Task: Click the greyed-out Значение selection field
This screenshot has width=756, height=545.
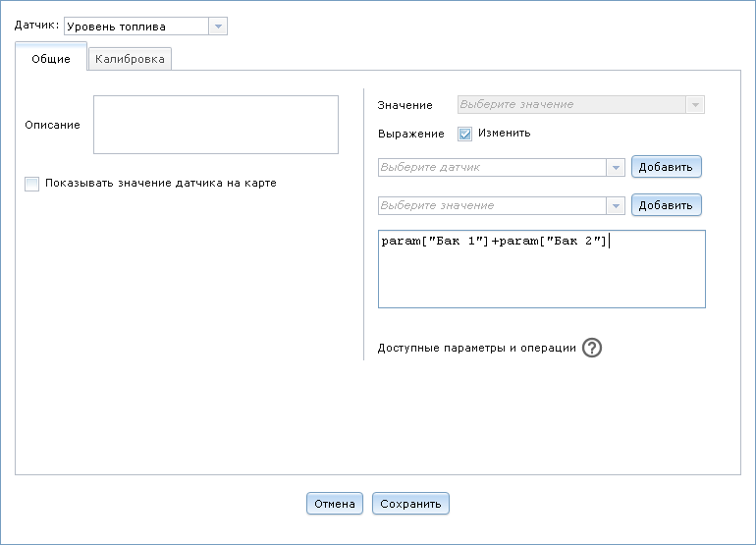Action: 571,104
